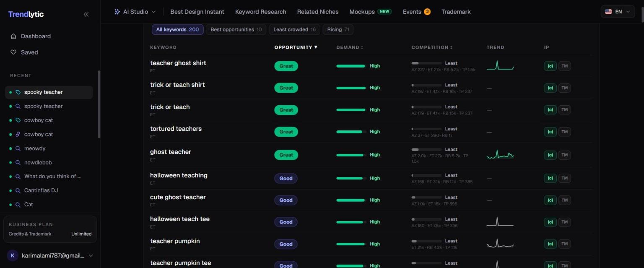Select the All keywords filter

pyautogui.click(x=178, y=29)
